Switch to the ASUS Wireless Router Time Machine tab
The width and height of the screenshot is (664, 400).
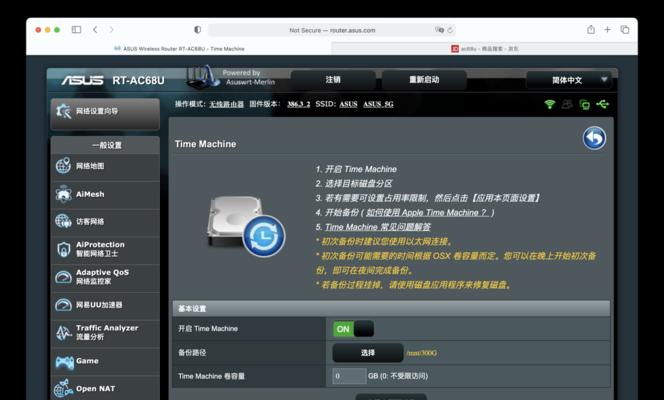click(x=179, y=49)
